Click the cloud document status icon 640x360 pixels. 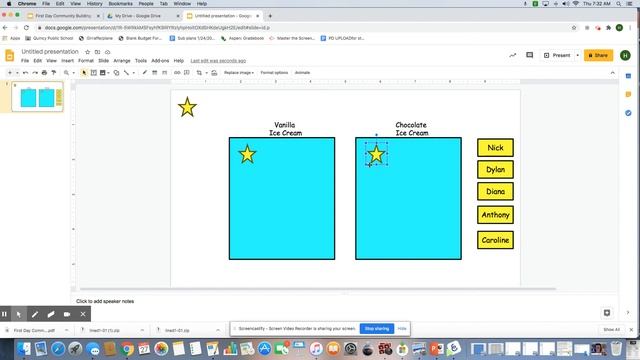[108, 52]
